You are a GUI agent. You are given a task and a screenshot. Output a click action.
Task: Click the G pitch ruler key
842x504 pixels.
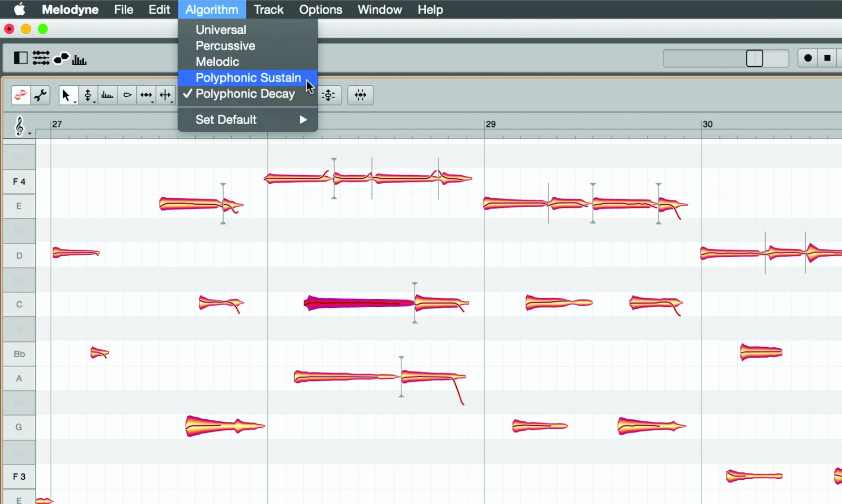tap(19, 427)
